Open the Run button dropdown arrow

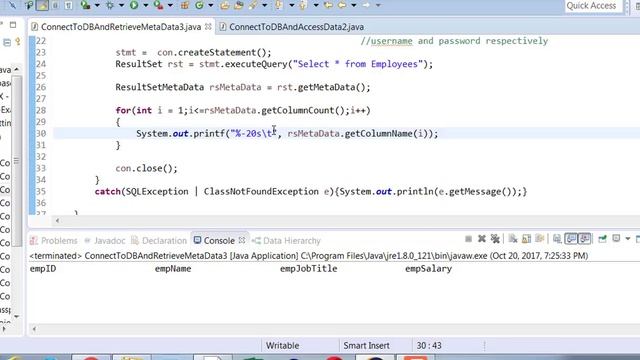[145, 6]
